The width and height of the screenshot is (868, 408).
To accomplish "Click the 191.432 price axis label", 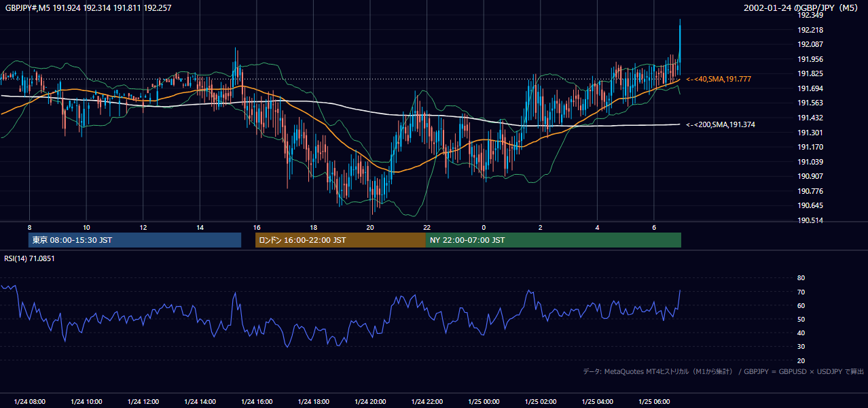I will click(x=810, y=118).
